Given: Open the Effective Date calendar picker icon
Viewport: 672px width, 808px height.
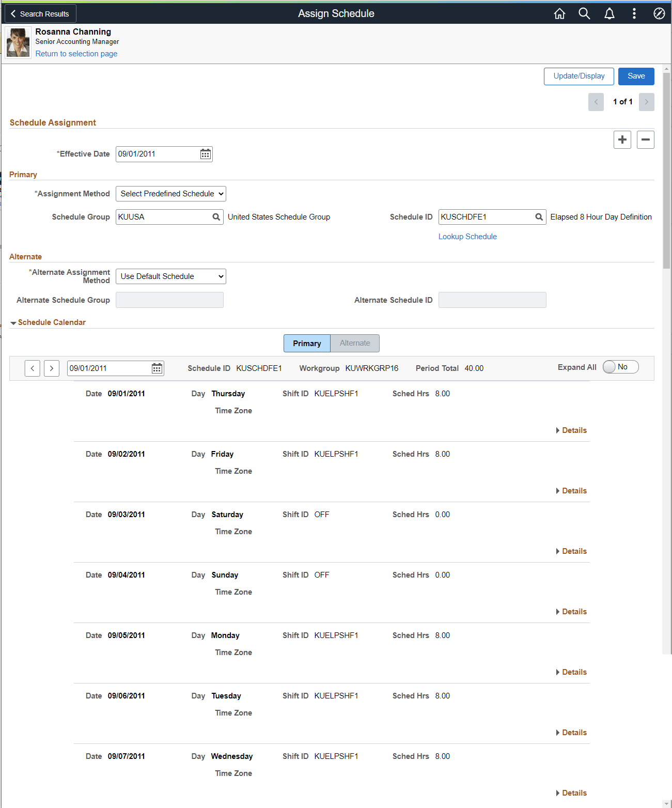Looking at the screenshot, I should coord(205,153).
